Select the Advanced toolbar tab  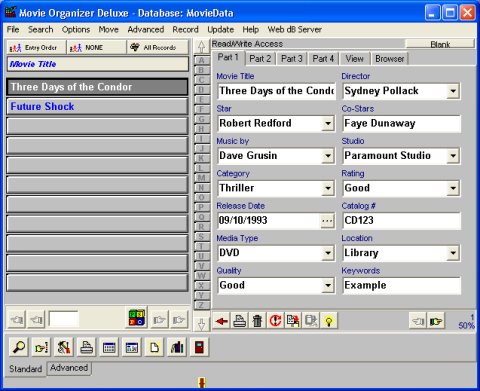click(x=69, y=368)
